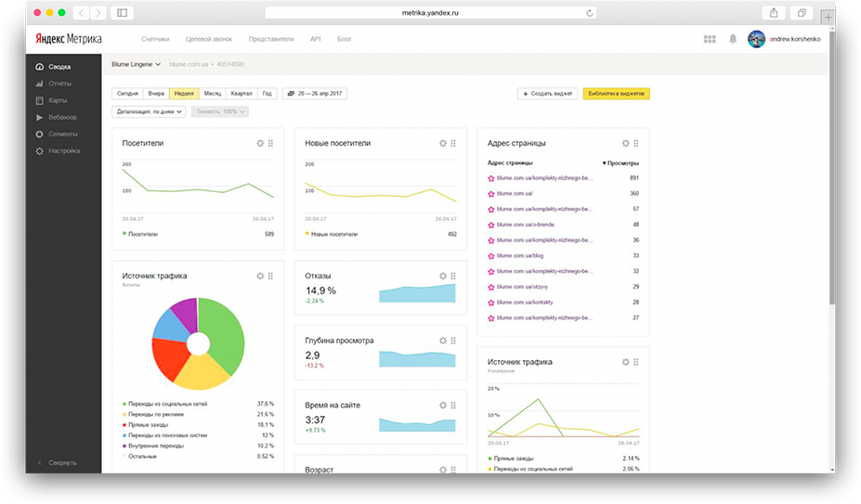The width and height of the screenshot is (861, 504).
Task: Open gear on Время на сайте widget
Action: 443,406
